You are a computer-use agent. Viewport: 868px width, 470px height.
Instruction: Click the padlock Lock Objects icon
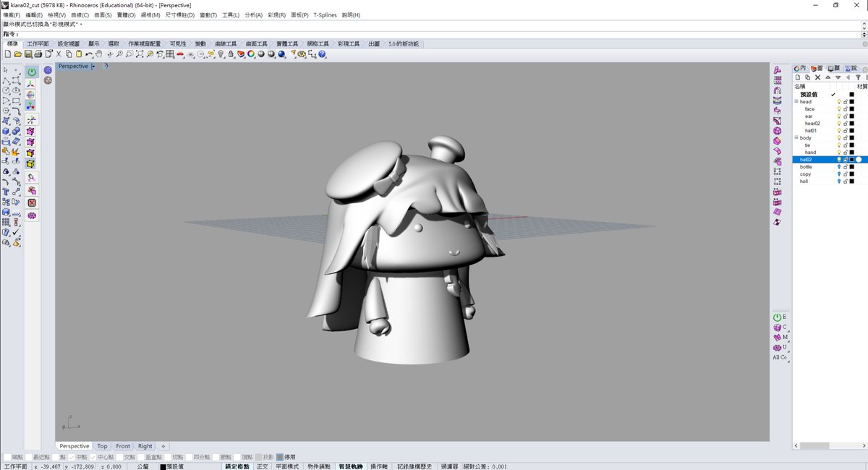[x=231, y=54]
